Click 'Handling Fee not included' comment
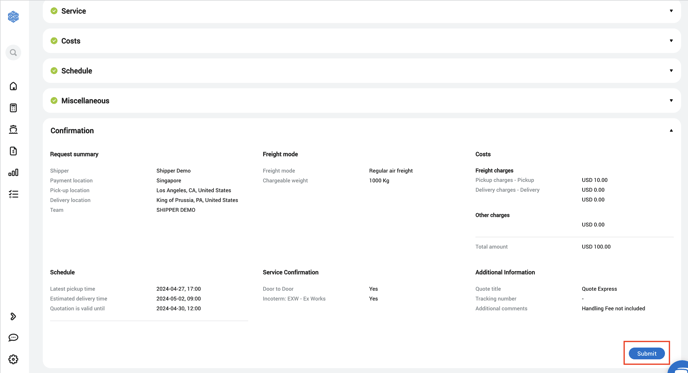688x373 pixels. pos(613,308)
